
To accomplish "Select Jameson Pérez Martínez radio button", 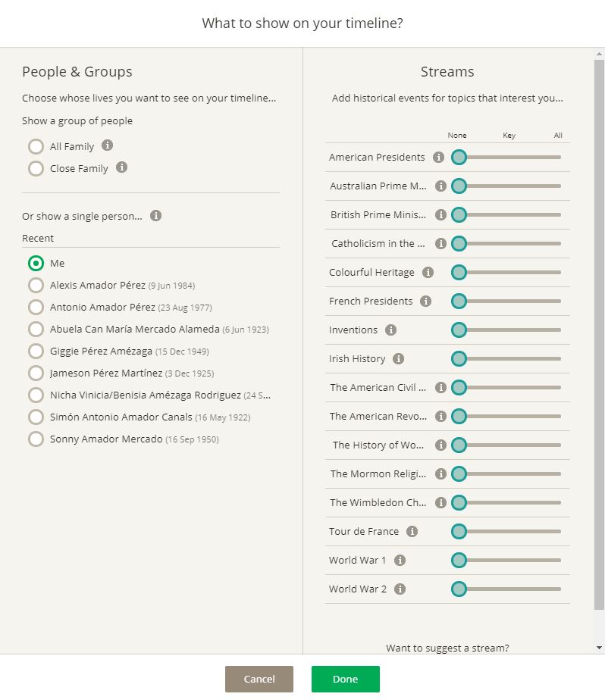I will (x=36, y=373).
